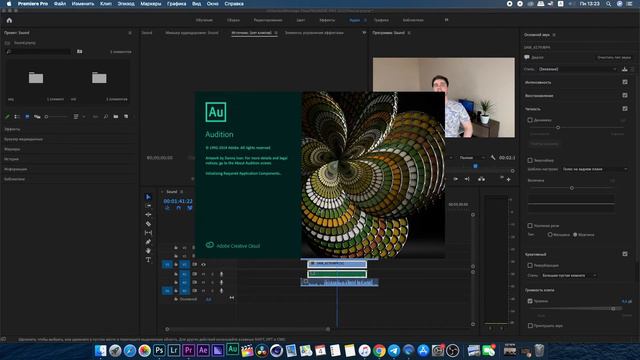Select the Razor tool
640x360 pixels.
coord(148,224)
